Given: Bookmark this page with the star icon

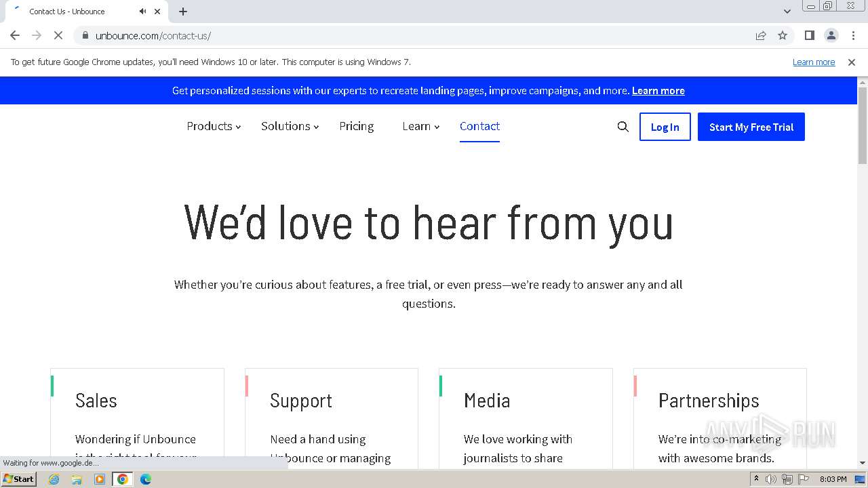Looking at the screenshot, I should [783, 35].
